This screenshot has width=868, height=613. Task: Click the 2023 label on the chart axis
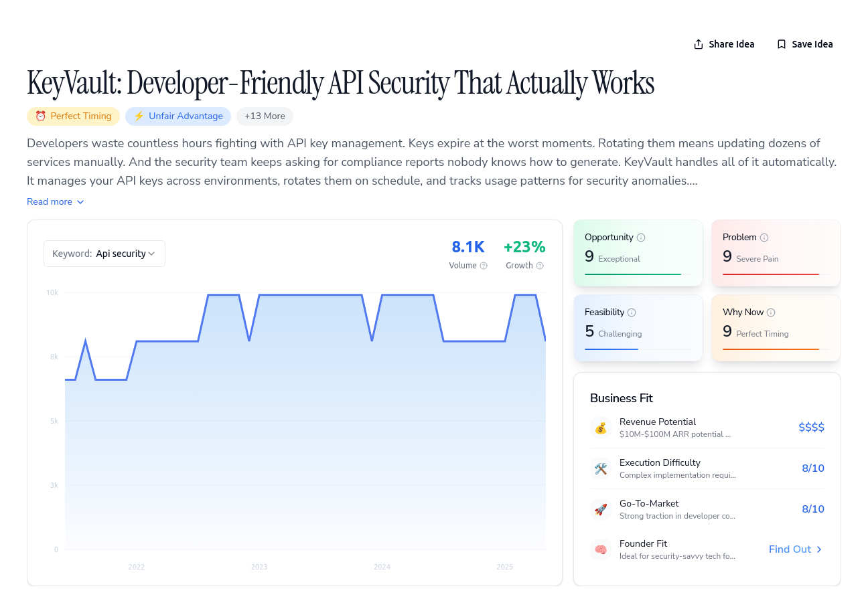click(x=259, y=567)
